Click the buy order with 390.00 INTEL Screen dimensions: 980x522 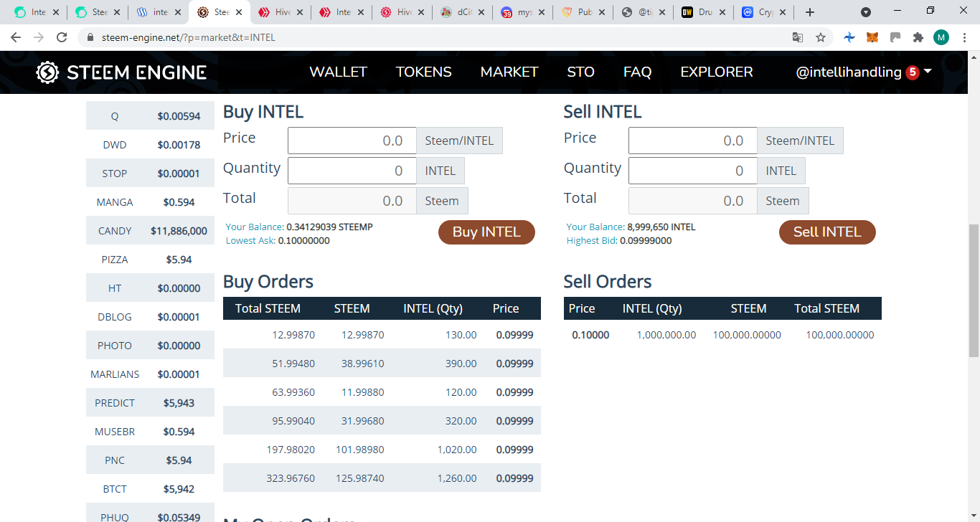[x=382, y=364]
